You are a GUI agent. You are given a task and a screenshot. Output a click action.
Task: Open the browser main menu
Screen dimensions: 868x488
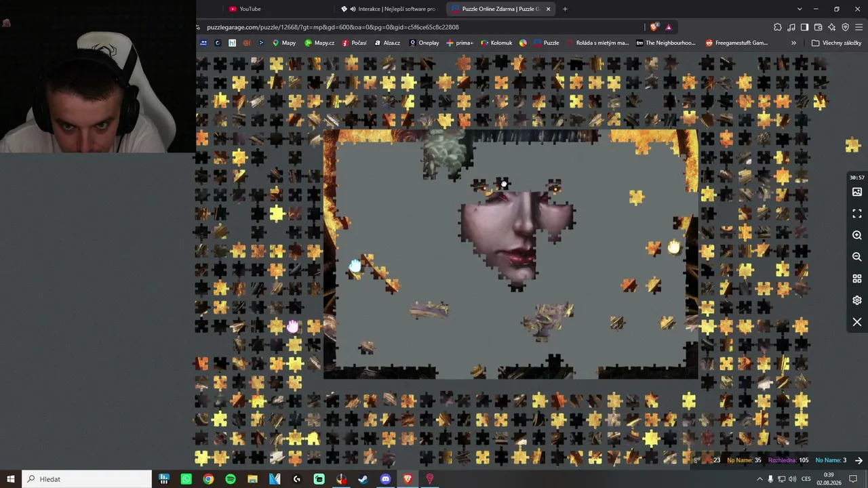[x=859, y=27]
